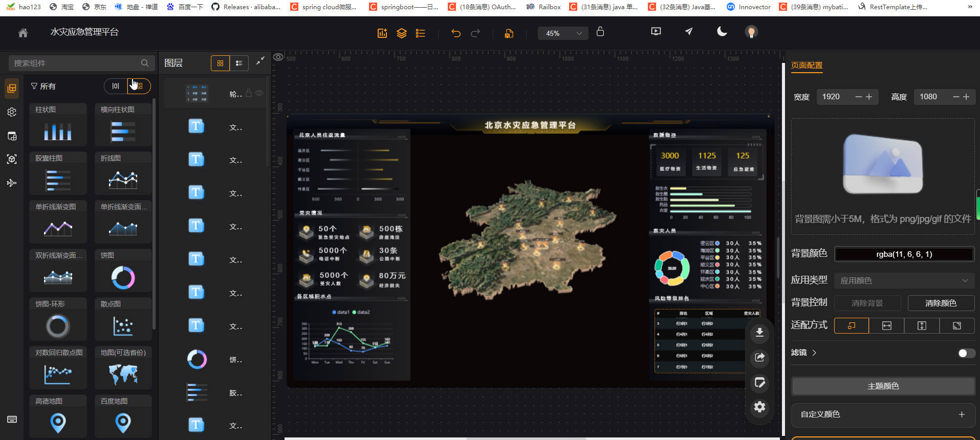Toggle ruler visibility eye icon
The width and height of the screenshot is (980, 440).
[x=278, y=57]
